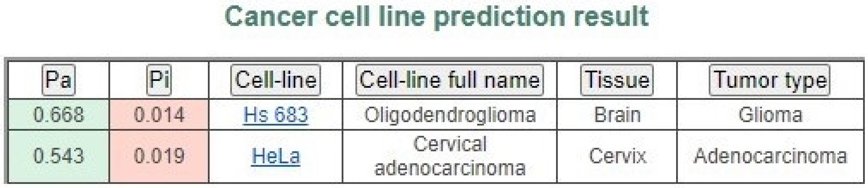Select the 0.543 Pa value cell
The image size is (868, 188).
click(x=59, y=156)
